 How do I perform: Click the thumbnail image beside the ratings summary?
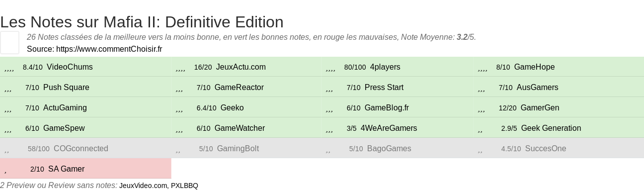tap(9, 42)
